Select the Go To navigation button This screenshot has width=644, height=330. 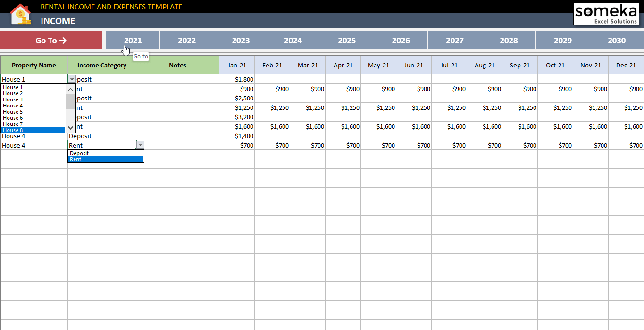pyautogui.click(x=51, y=41)
